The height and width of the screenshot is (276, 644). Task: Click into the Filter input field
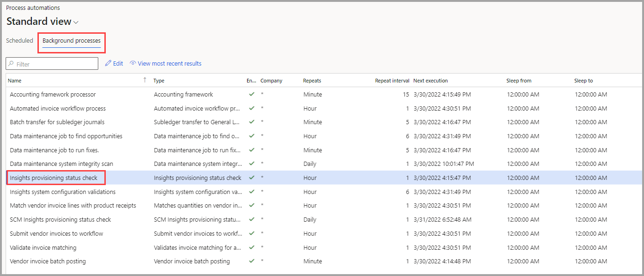52,64
